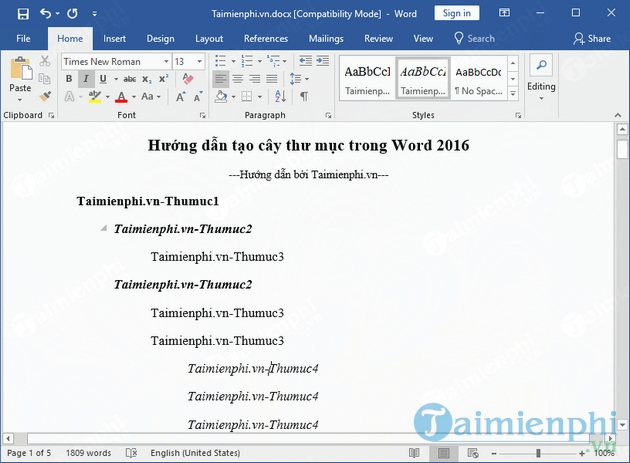Screen dimensions: 630x463
Task: Switch to Read Mode view
Action: pos(414,453)
